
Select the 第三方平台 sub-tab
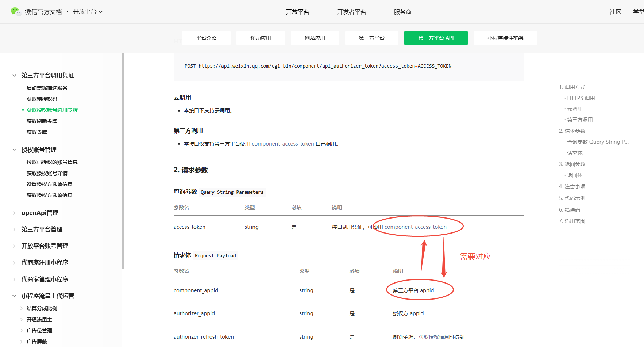[372, 38]
